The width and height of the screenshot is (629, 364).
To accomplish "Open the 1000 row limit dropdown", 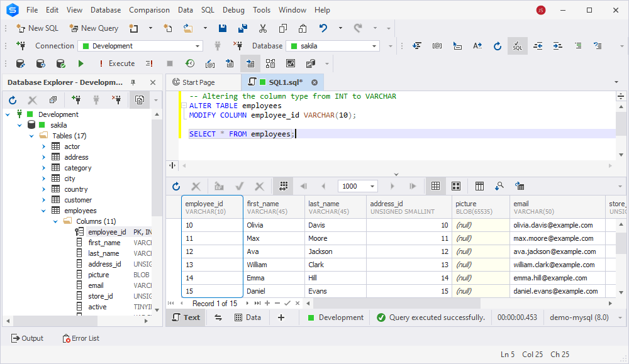I will [x=372, y=185].
